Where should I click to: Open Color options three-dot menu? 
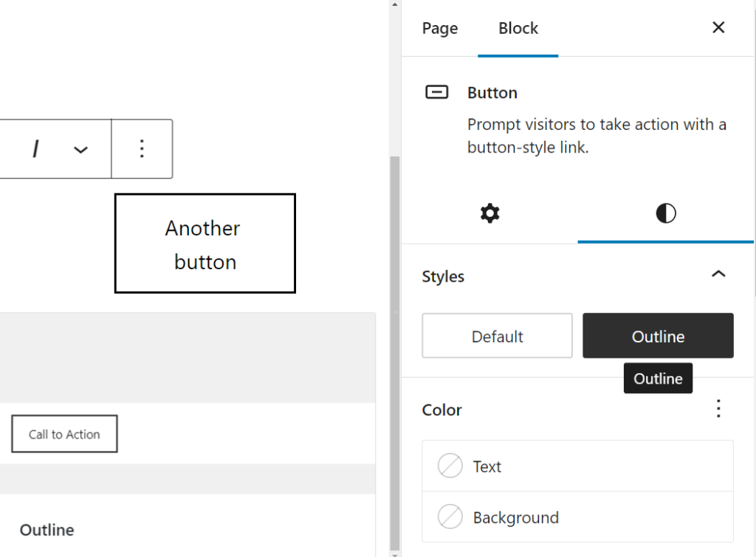[718, 409]
